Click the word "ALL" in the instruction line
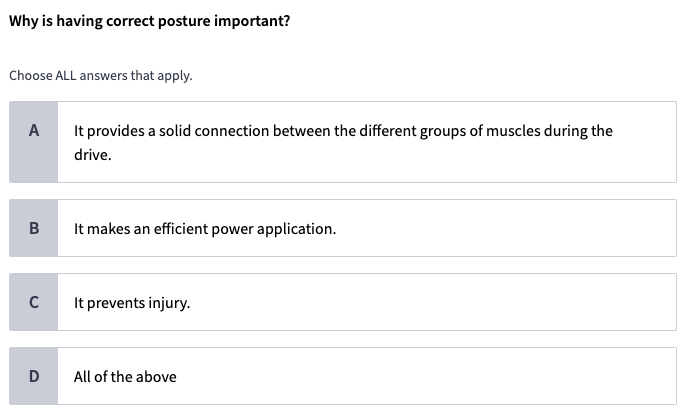680x410 pixels. pos(67,75)
